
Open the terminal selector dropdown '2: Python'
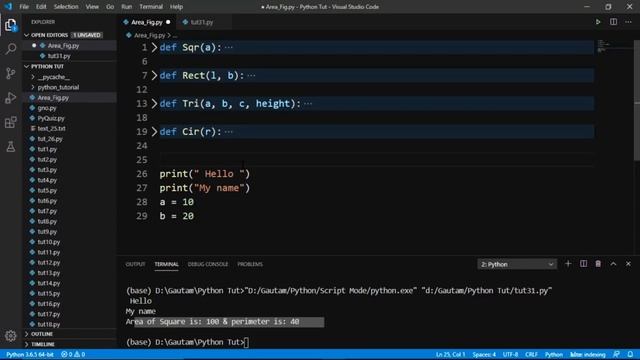point(517,264)
